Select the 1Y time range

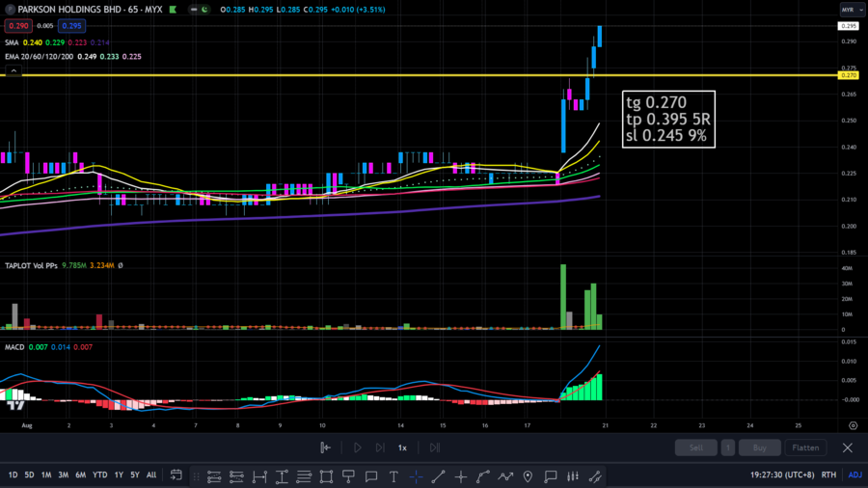coord(119,475)
